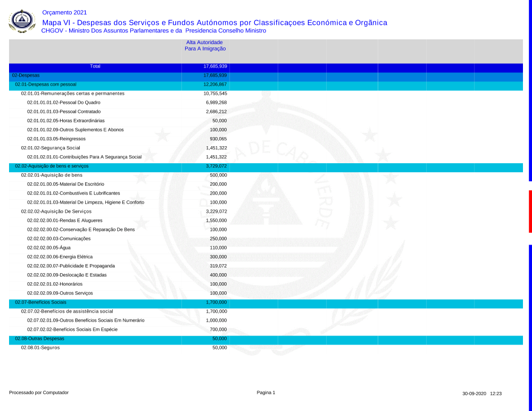Click the 02.08.01-Seguros row
Image resolution: width=532 pixels, height=411 pixels.
click(x=40, y=348)
